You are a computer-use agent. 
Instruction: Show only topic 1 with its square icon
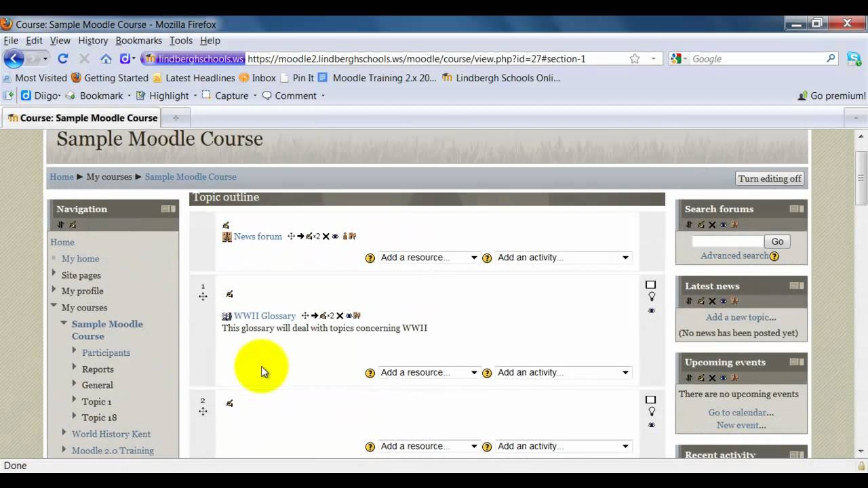tap(651, 285)
